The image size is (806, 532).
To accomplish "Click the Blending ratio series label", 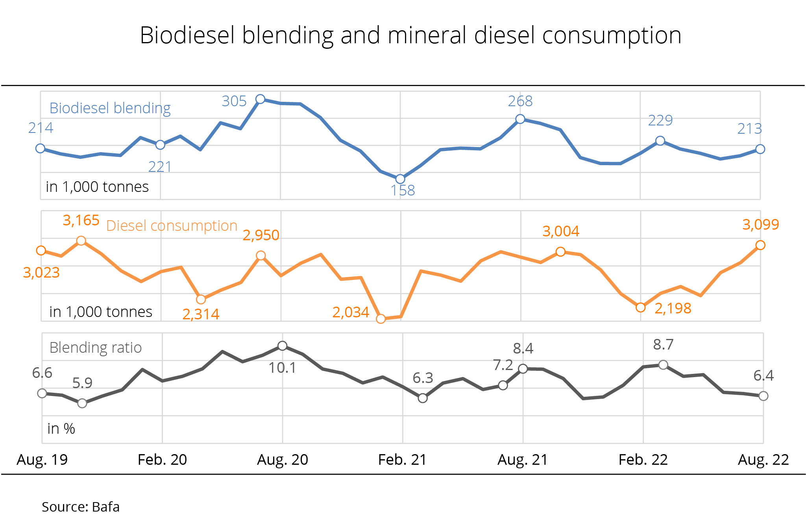I will click(x=95, y=348).
